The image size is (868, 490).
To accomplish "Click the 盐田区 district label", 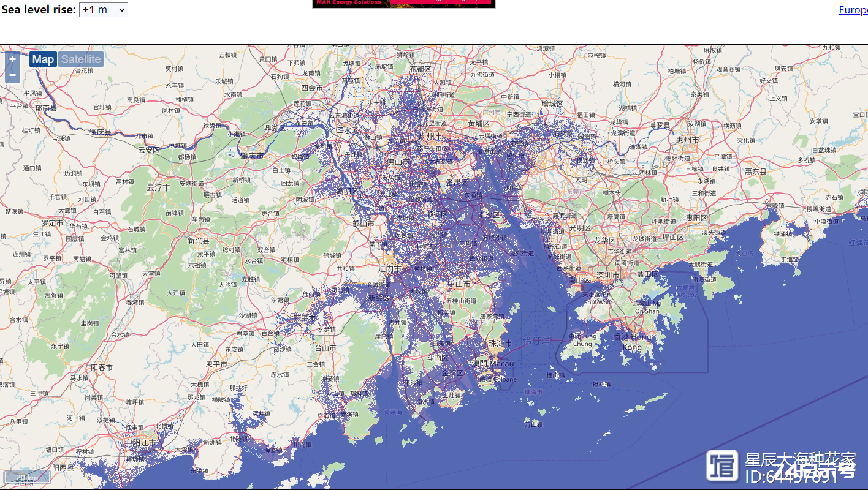I will pos(647,274).
